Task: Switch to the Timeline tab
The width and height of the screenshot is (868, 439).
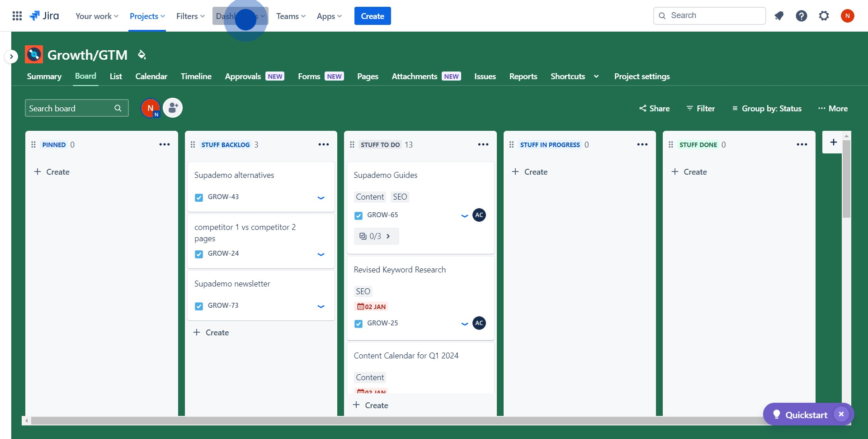Action: coord(196,76)
